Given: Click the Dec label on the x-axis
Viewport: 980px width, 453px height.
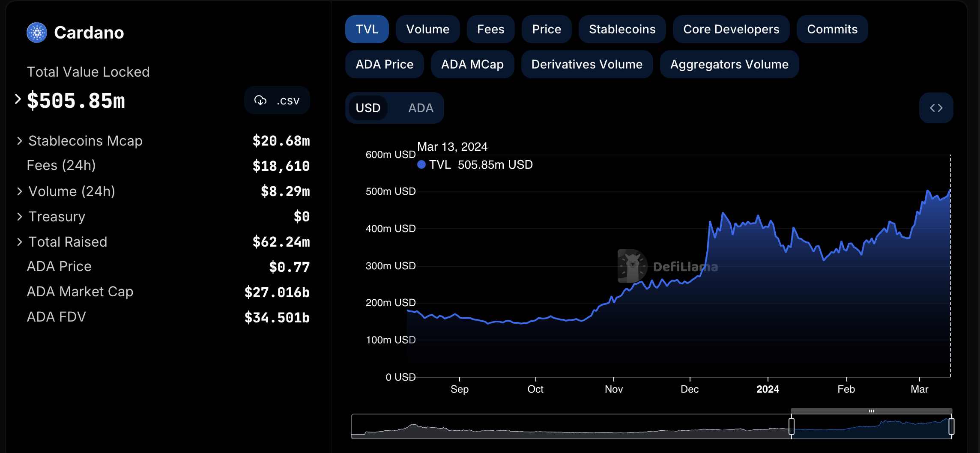Looking at the screenshot, I should (x=690, y=389).
